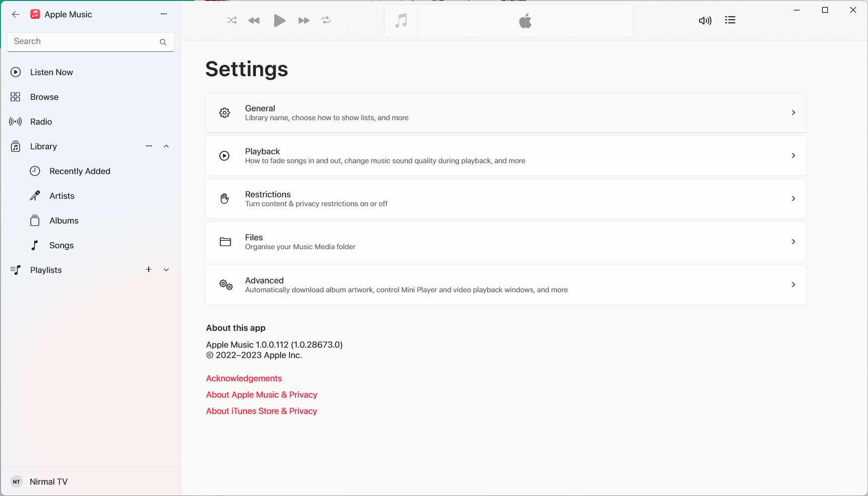
Task: Maximize the Apple Music window
Action: pos(825,10)
